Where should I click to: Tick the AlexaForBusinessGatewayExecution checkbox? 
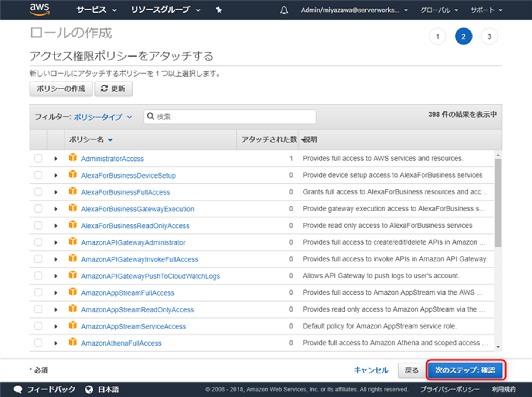click(38, 208)
